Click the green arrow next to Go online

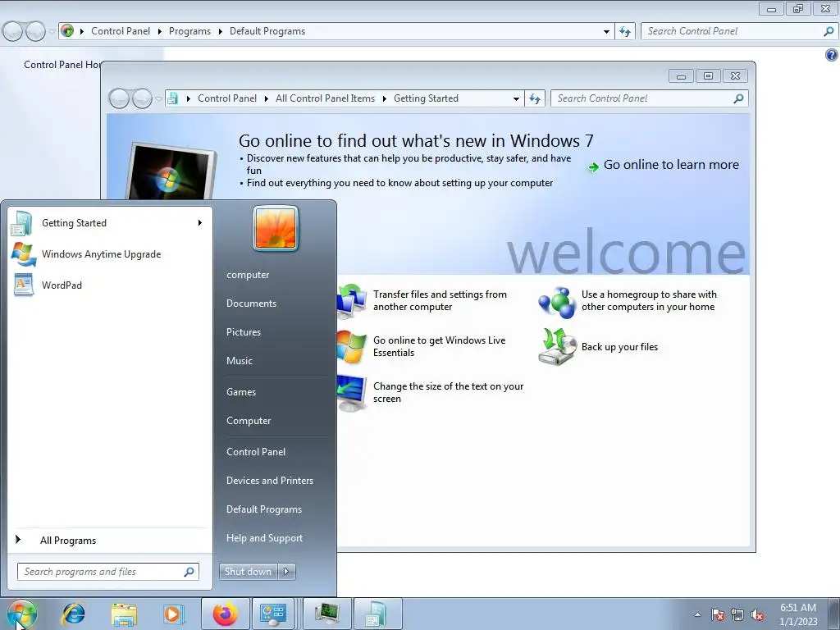tap(593, 167)
